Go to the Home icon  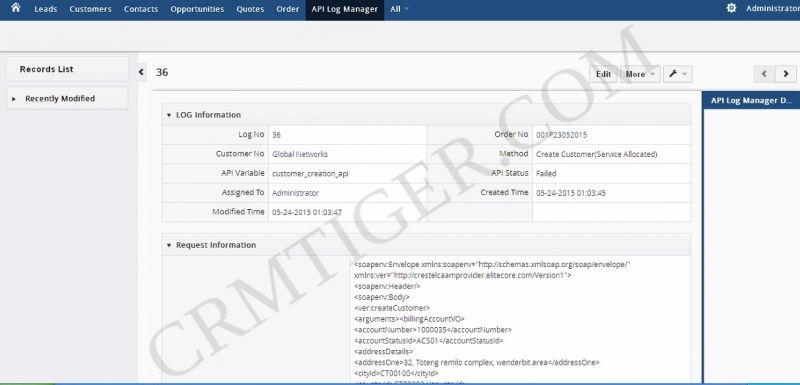coord(16,8)
